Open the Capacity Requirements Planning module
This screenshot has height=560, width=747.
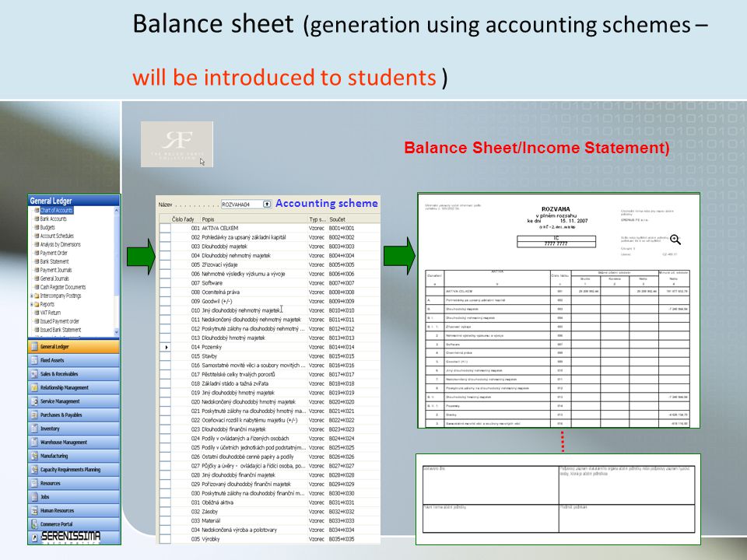[74, 470]
